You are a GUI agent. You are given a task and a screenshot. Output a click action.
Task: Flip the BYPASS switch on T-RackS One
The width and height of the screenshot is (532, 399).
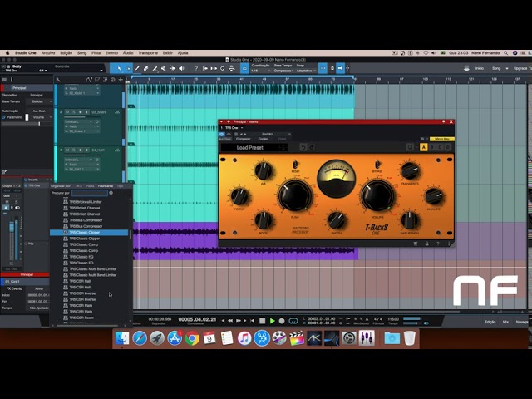[377, 165]
